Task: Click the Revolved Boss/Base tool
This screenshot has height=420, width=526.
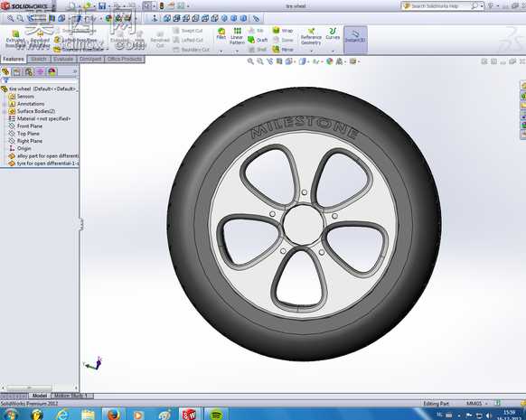Action: (40, 40)
